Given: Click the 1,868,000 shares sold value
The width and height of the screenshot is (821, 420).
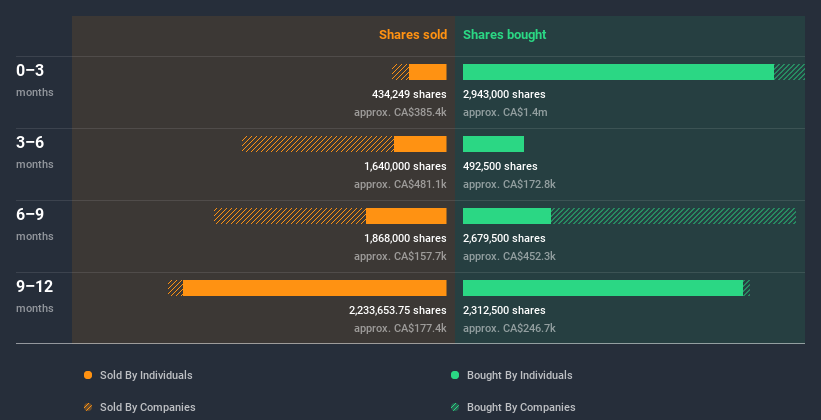Looking at the screenshot, I should pyautogui.click(x=405, y=238).
